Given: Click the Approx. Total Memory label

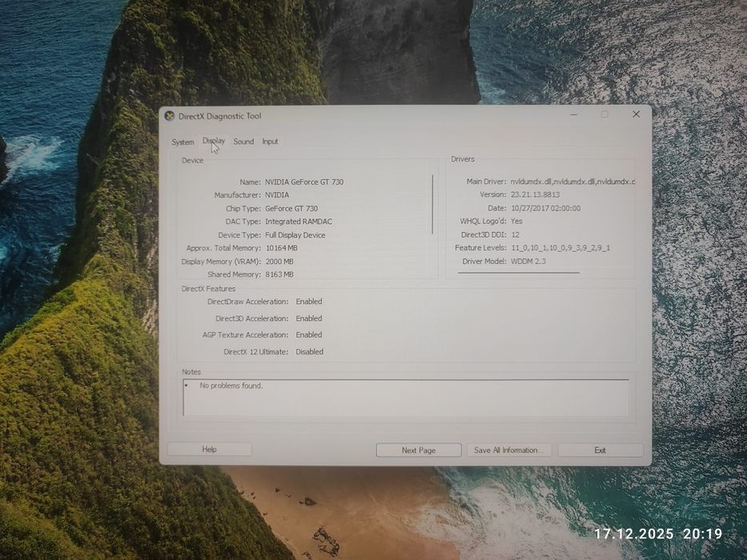Looking at the screenshot, I should (223, 248).
